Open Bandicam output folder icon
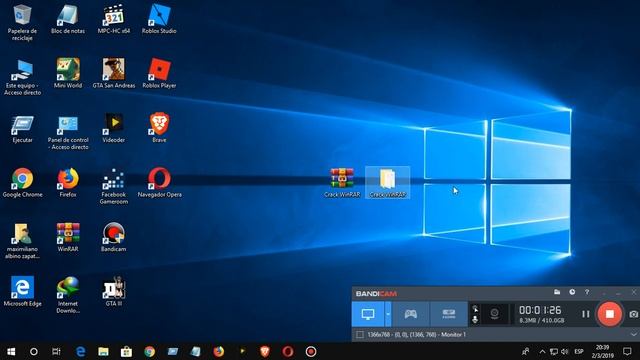 [x=557, y=292]
